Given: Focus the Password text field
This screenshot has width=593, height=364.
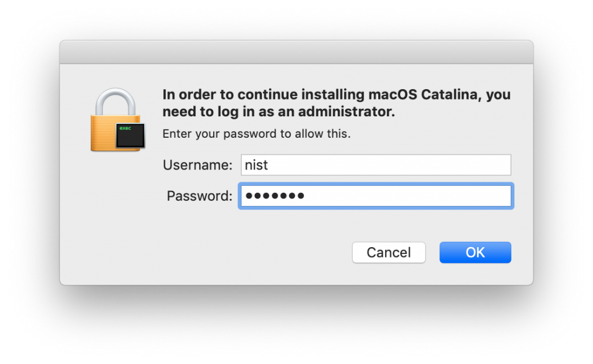Looking at the screenshot, I should pos(375,196).
